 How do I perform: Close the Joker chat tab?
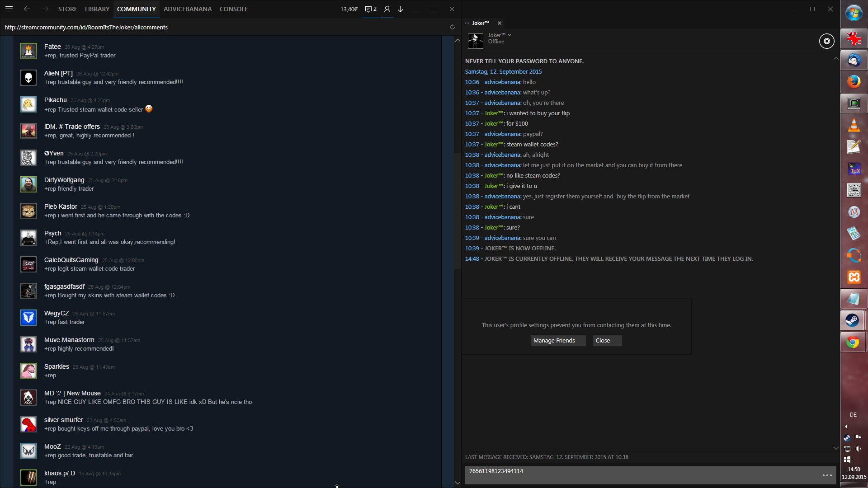500,23
